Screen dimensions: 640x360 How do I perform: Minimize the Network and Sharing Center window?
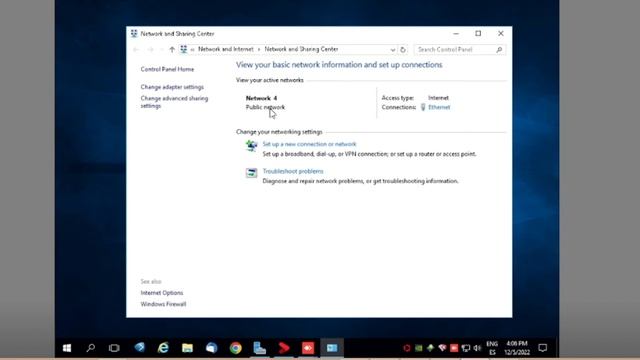[456, 34]
